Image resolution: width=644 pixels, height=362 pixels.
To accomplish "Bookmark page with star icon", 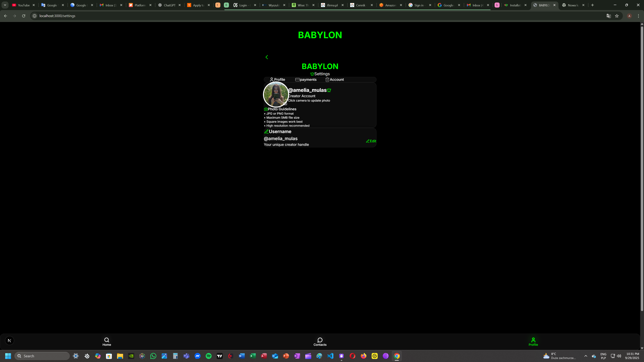I will click(x=617, y=16).
